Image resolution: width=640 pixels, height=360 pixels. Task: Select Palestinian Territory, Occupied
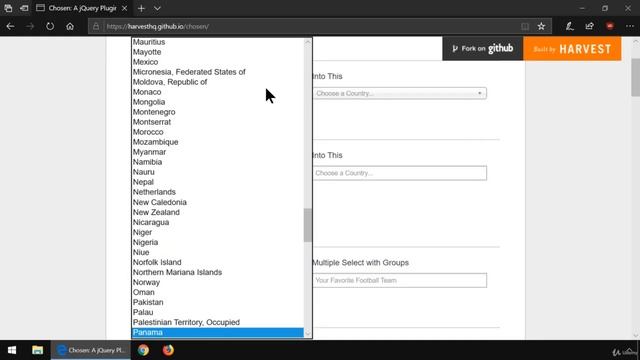(x=218, y=322)
